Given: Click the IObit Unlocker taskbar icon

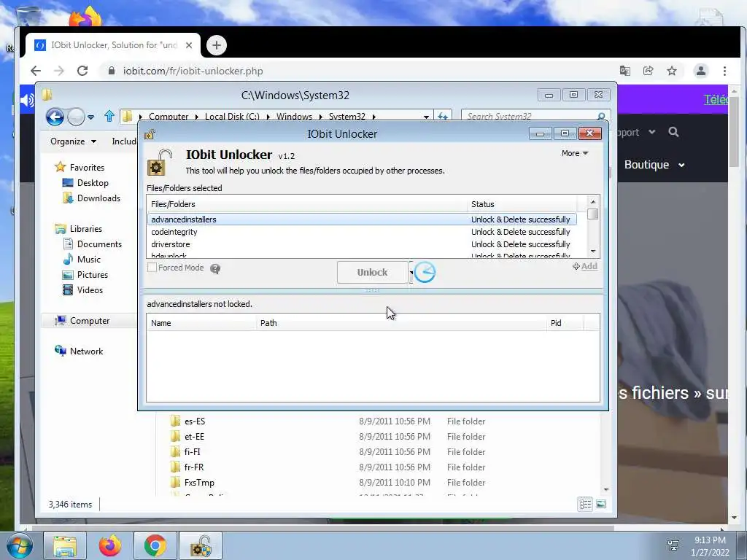Looking at the screenshot, I should pyautogui.click(x=201, y=545).
